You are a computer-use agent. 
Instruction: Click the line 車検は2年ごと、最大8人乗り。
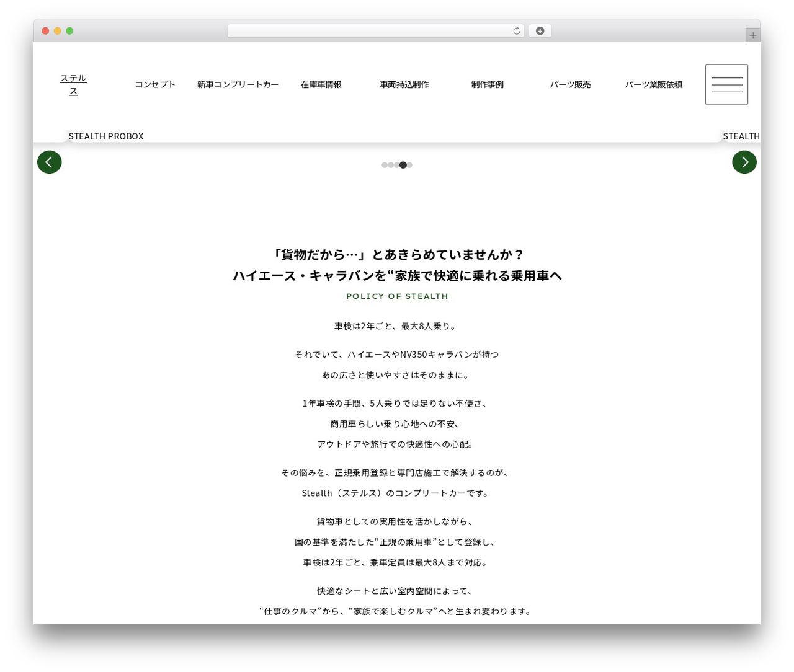coord(397,326)
